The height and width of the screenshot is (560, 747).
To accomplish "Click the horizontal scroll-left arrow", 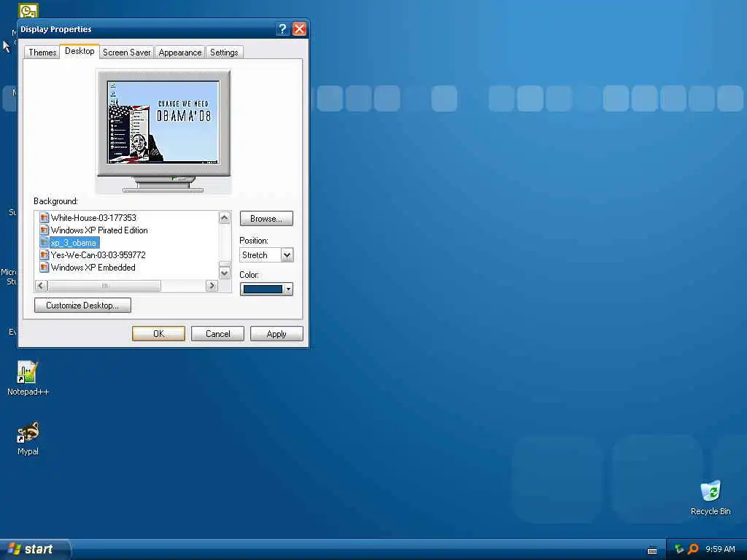I will (41, 285).
